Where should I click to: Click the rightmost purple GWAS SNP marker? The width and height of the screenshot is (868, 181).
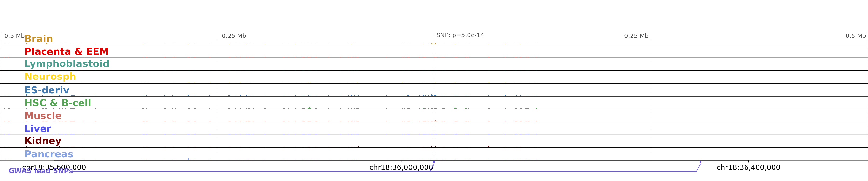click(x=700, y=162)
